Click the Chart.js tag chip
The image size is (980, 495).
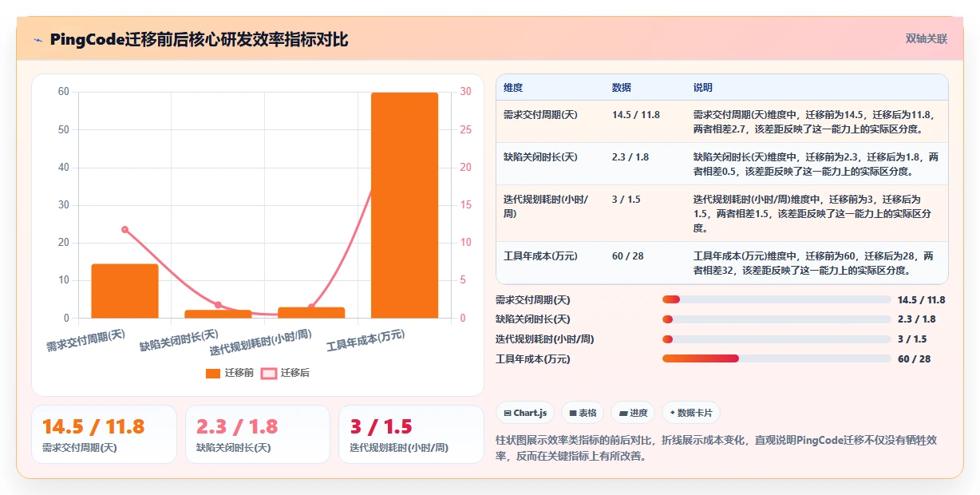(x=525, y=413)
